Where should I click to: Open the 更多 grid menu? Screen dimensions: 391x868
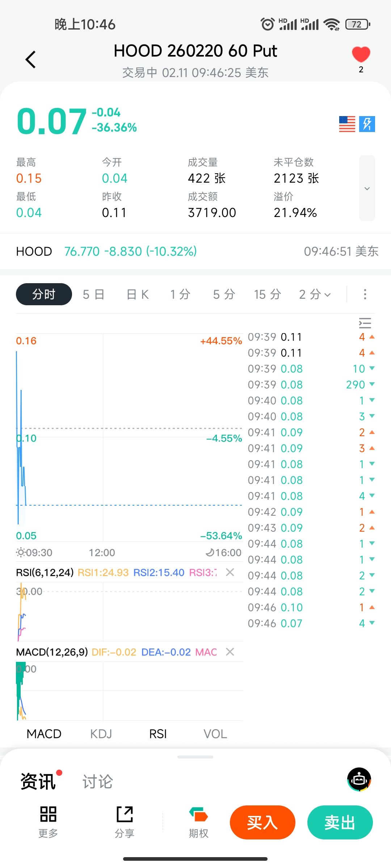(48, 821)
